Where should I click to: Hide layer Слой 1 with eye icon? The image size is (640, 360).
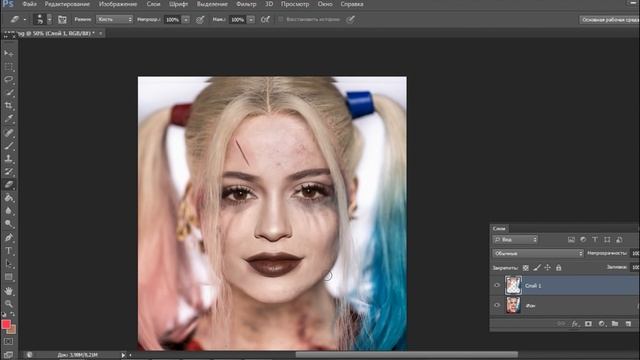point(497,285)
